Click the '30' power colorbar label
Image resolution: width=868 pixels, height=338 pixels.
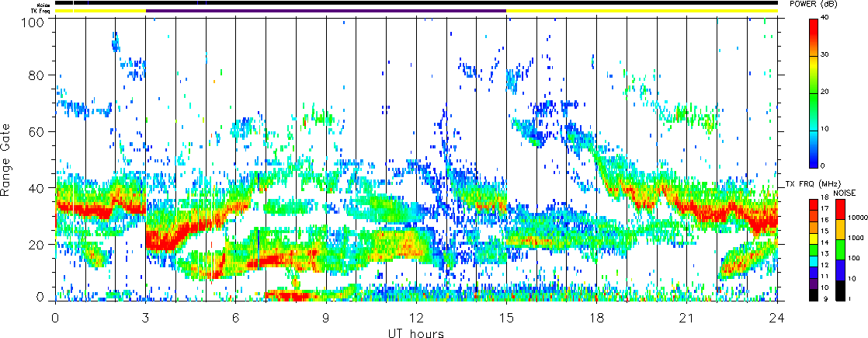pos(825,55)
